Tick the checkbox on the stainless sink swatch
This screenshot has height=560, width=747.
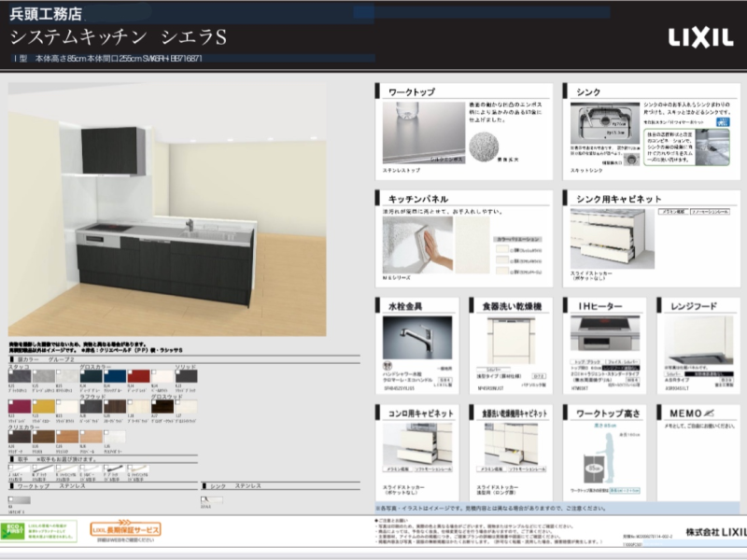click(x=204, y=499)
